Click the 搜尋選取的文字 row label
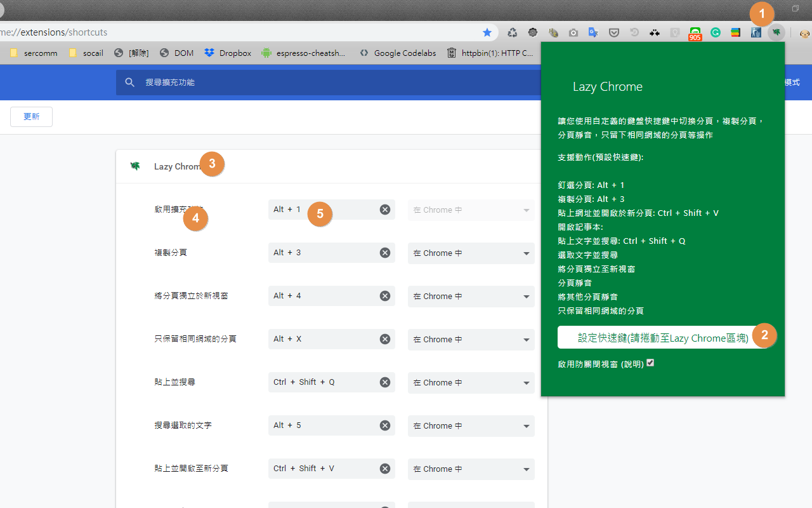 [x=183, y=425]
